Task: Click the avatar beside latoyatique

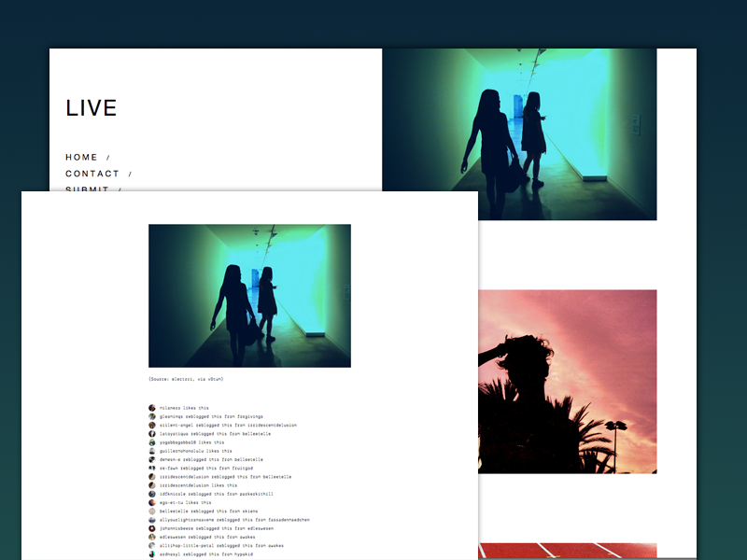Action: [152, 434]
